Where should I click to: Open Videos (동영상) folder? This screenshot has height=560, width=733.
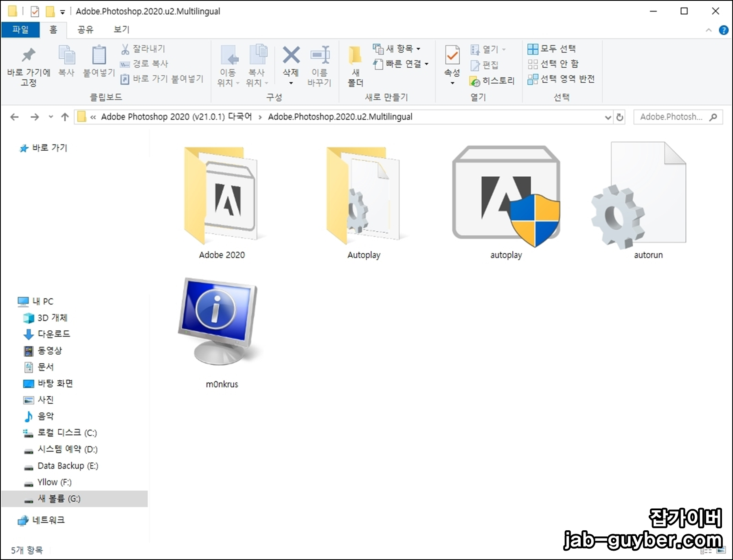click(43, 350)
